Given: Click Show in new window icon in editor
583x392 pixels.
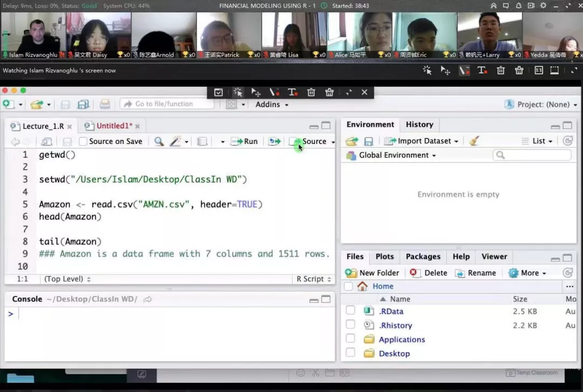Looking at the screenshot, I should click(x=46, y=141).
